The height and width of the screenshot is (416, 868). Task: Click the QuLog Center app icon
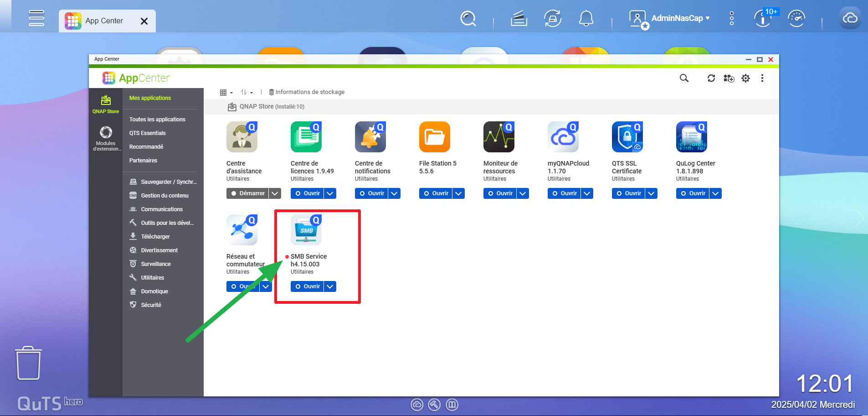point(692,137)
